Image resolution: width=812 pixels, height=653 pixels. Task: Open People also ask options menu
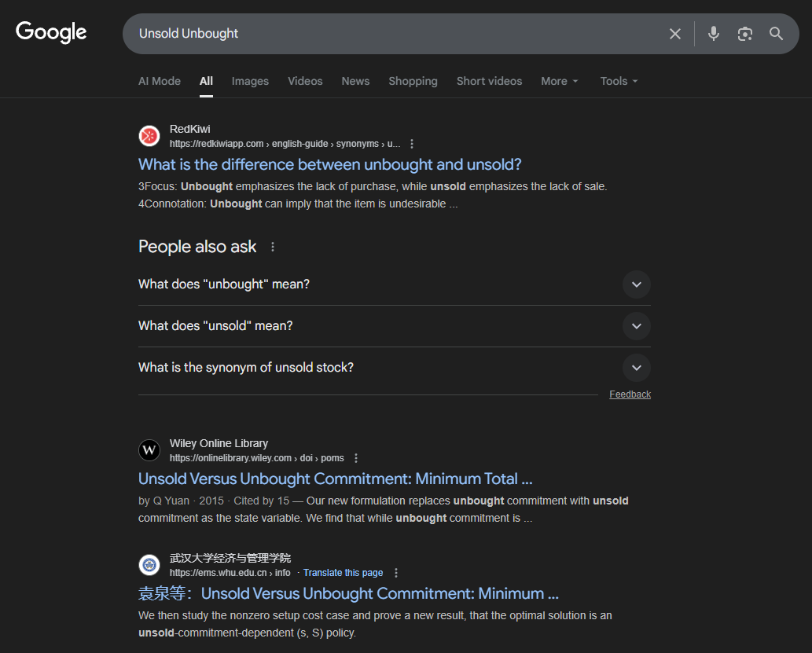pos(273,247)
